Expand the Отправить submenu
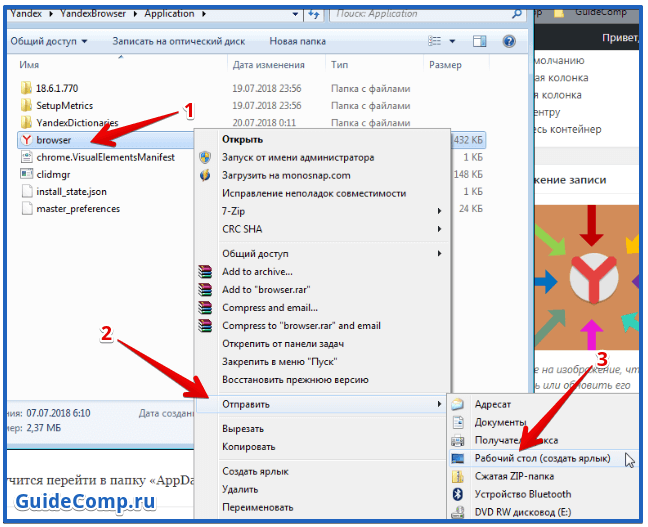The image size is (648, 527). (439, 404)
